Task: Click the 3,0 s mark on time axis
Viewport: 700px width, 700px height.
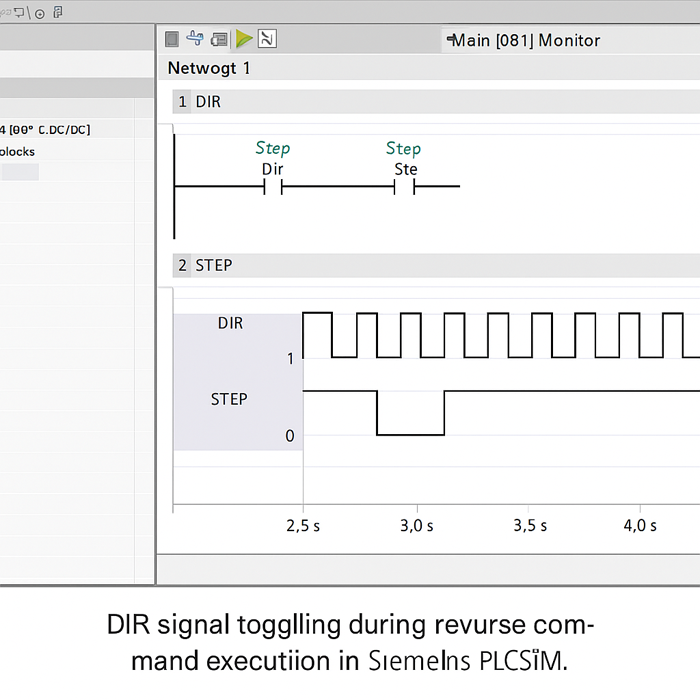Action: [x=416, y=525]
